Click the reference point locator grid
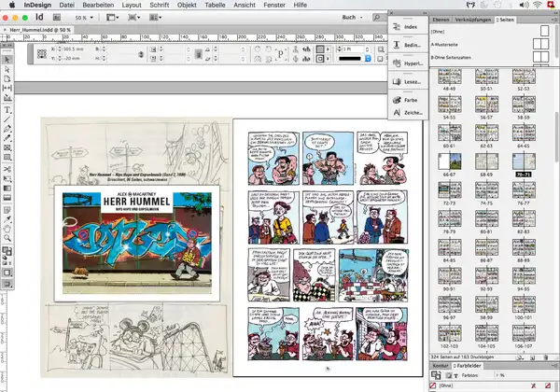Viewport: 560px width, 392px height. [x=44, y=52]
